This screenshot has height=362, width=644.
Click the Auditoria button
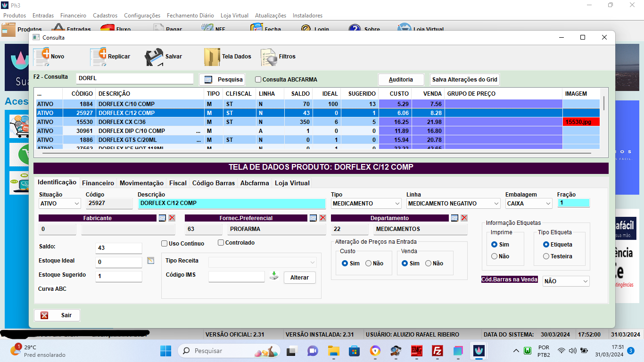pyautogui.click(x=401, y=80)
